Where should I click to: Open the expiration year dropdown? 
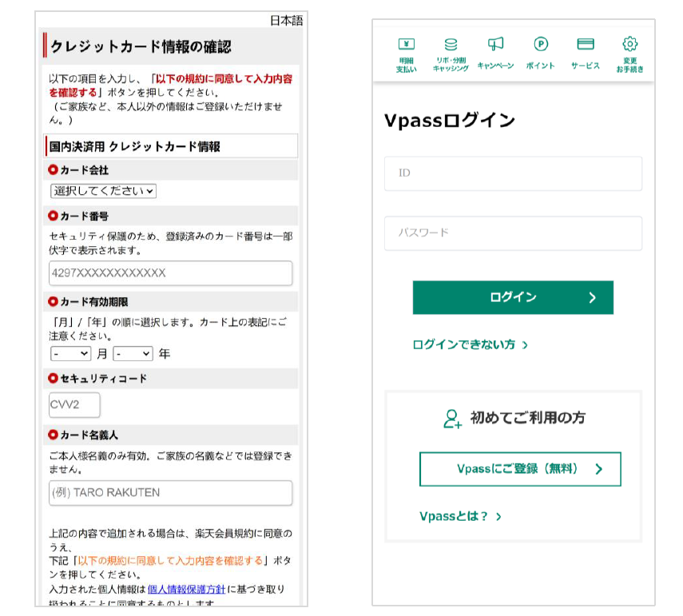click(133, 353)
